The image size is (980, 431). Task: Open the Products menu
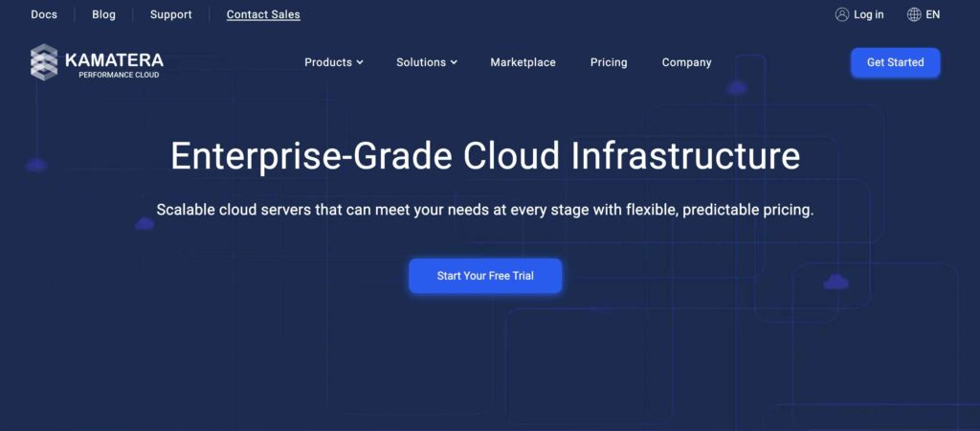328,62
